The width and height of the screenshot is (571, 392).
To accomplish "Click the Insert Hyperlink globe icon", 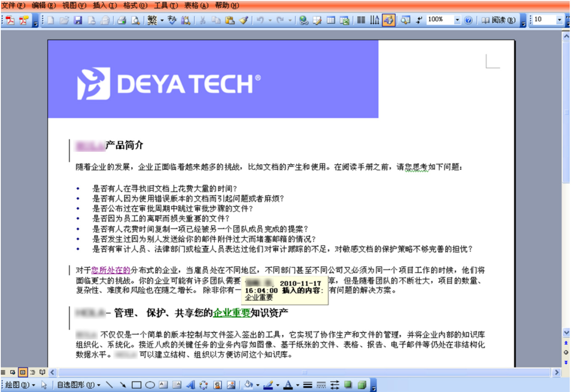I will [304, 20].
